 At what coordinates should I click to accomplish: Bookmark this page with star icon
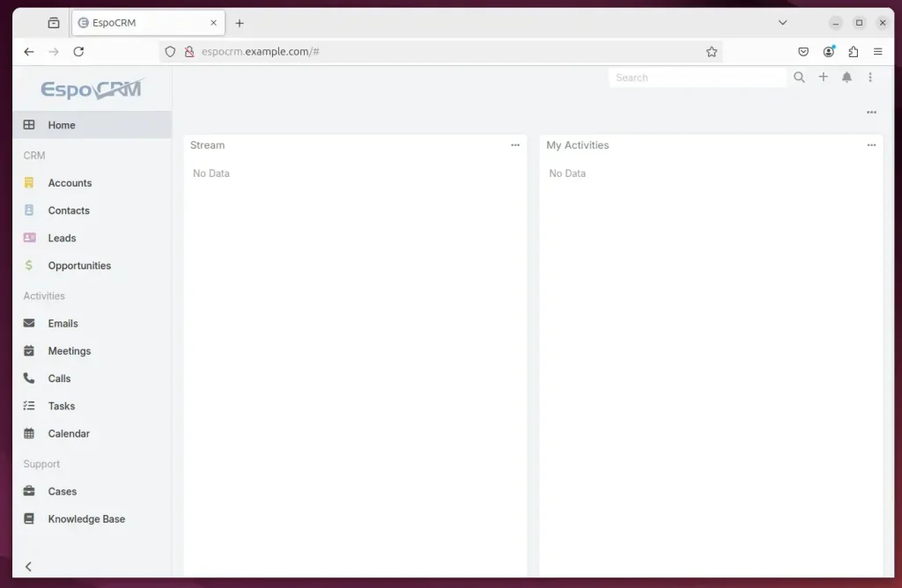(712, 52)
